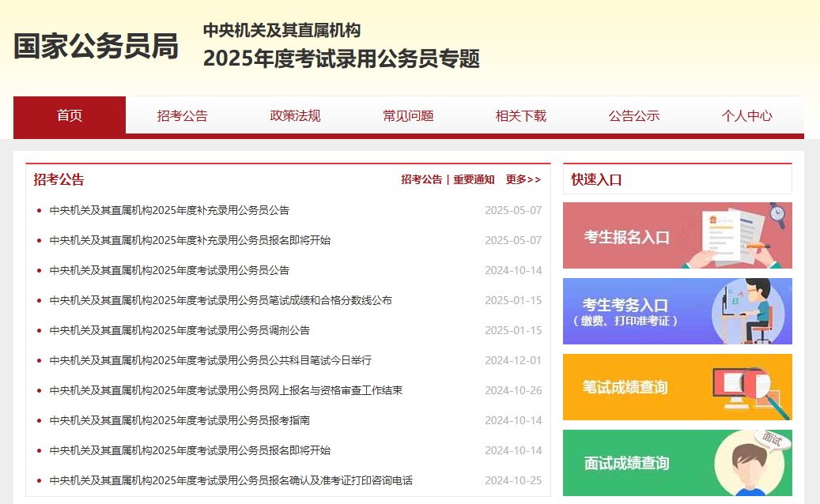Open the 个人中心 page
Viewport: 820px width, 504px height.
(x=747, y=115)
